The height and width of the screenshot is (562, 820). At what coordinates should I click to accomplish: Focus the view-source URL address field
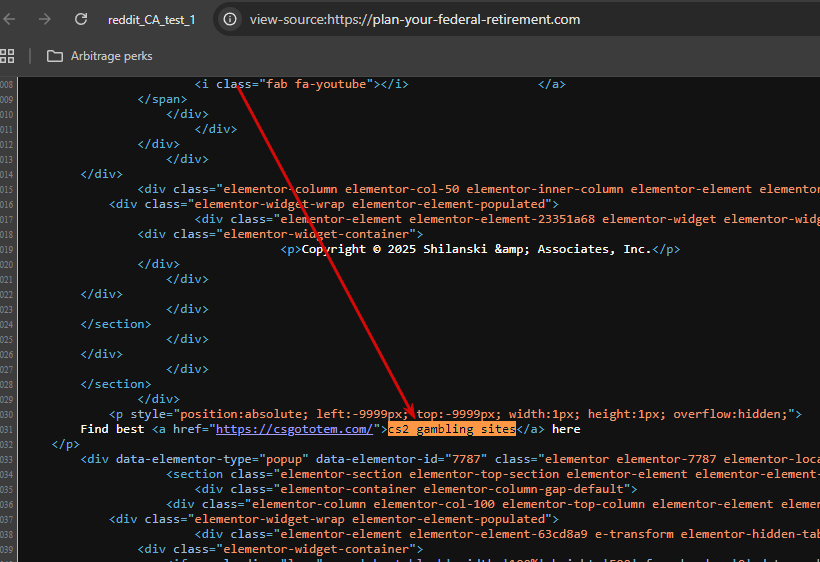point(415,19)
